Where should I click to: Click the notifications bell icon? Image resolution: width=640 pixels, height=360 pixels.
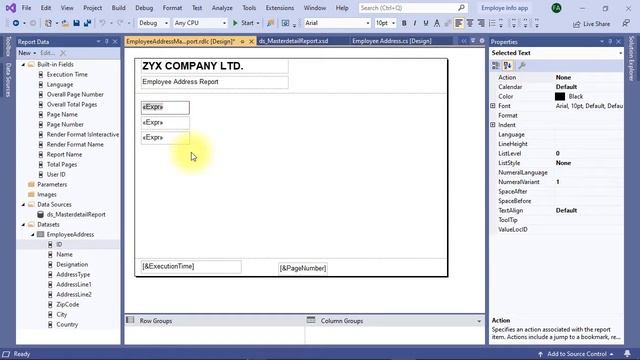627,353
